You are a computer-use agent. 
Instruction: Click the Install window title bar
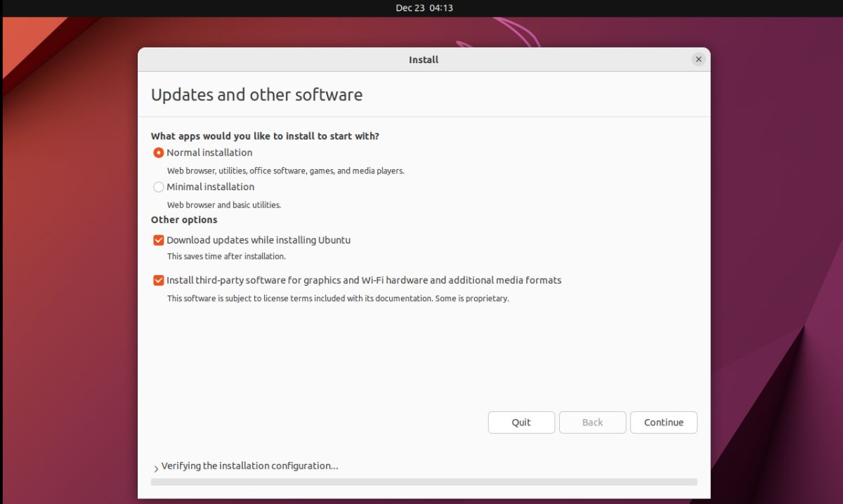click(x=423, y=60)
